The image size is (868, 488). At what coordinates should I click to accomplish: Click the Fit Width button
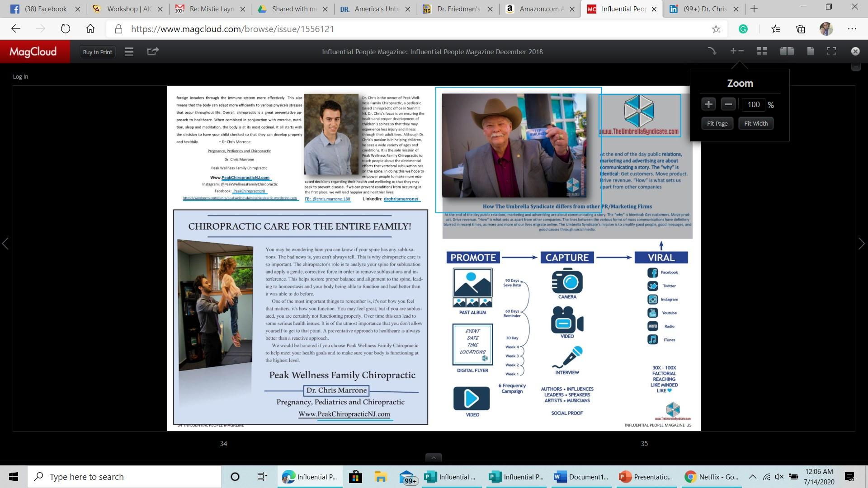[x=756, y=123]
